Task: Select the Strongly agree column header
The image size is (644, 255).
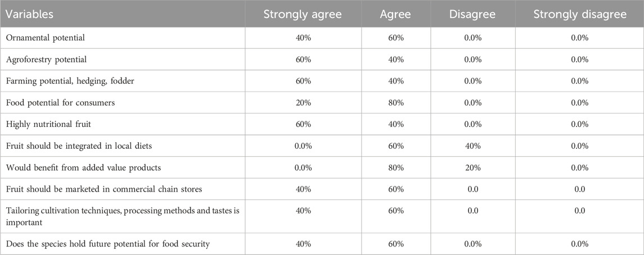Action: (x=303, y=14)
